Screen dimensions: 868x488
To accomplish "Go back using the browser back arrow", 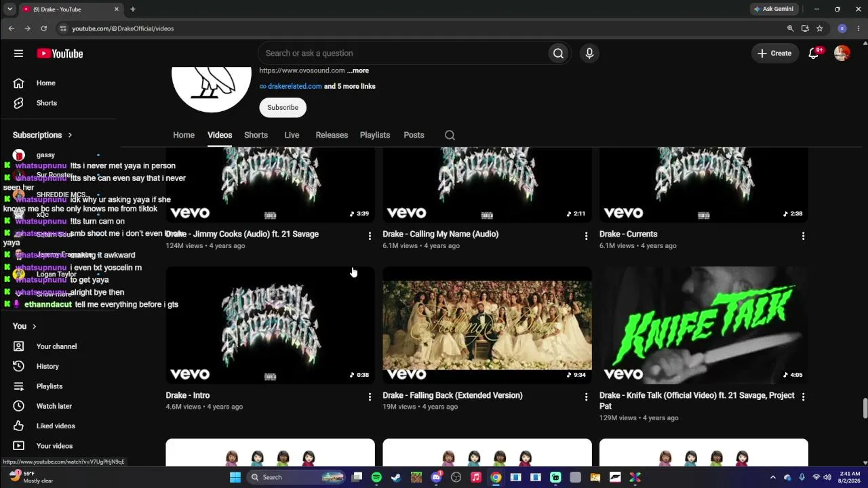I will [x=11, y=28].
